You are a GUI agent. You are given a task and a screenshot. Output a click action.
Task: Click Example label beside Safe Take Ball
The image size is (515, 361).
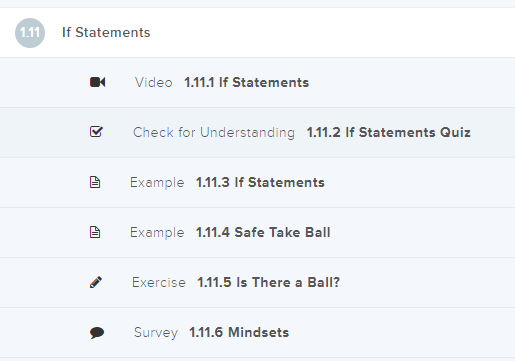(157, 233)
